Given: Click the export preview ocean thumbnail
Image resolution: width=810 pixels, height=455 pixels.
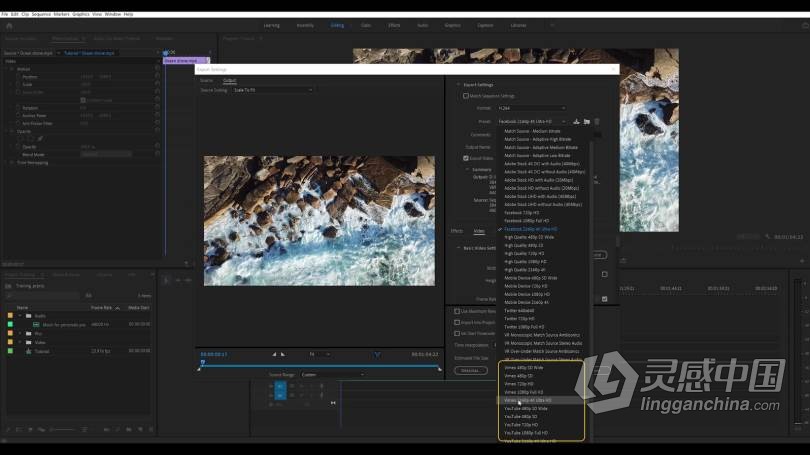Looking at the screenshot, I should (x=319, y=221).
